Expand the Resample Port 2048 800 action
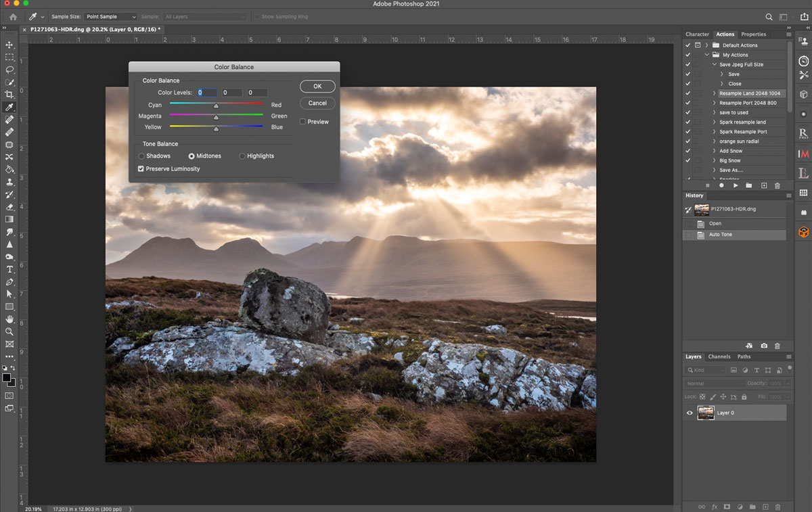The width and height of the screenshot is (812, 512). [x=714, y=103]
